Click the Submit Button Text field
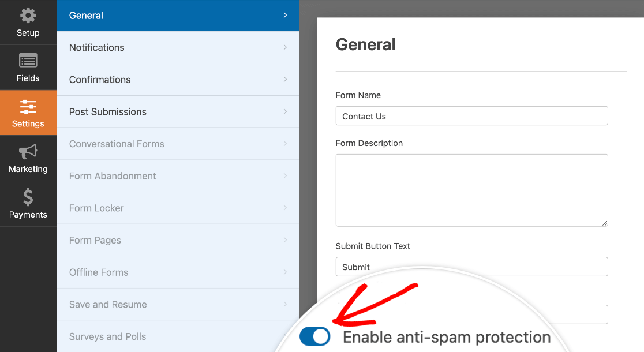 click(x=471, y=267)
